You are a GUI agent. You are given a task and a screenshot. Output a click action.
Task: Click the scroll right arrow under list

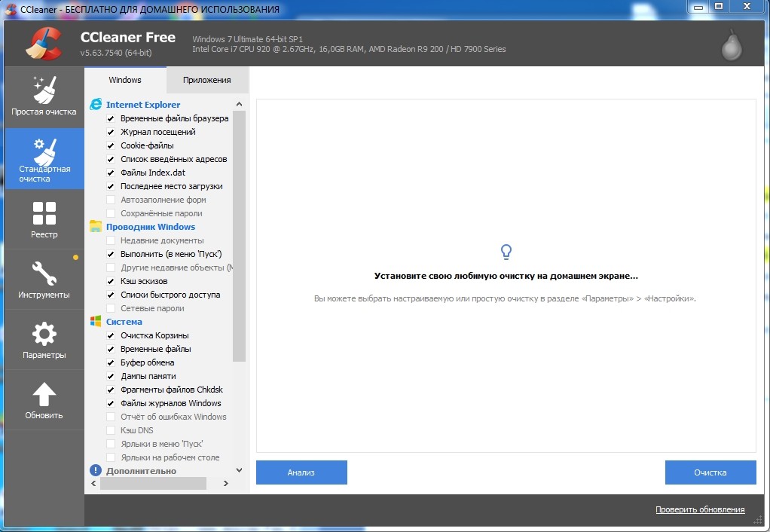(x=226, y=483)
